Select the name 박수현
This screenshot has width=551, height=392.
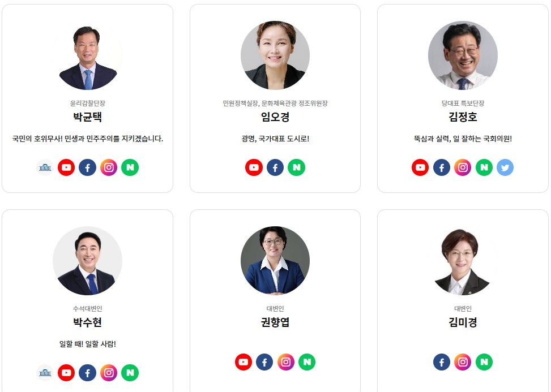[88, 322]
